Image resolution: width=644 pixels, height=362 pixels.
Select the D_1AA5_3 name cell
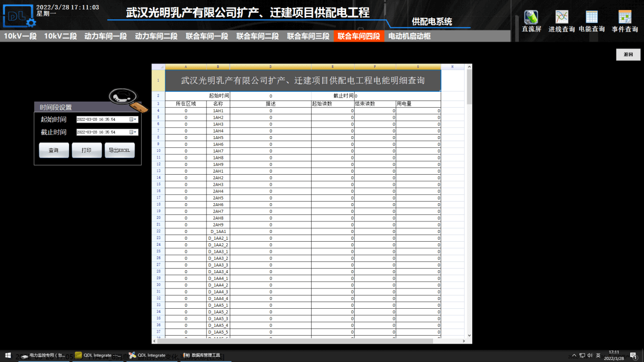(218, 319)
